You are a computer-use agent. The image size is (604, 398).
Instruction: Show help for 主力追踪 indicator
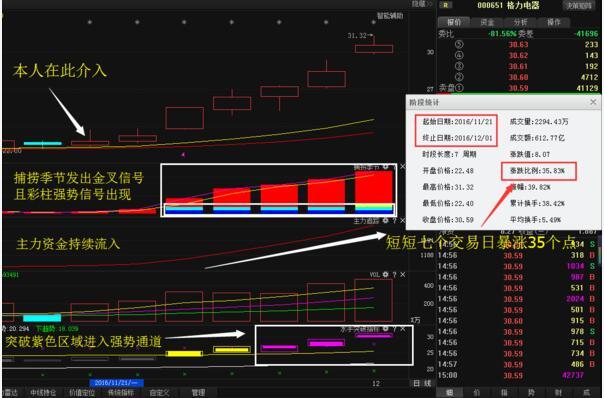pyautogui.click(x=394, y=221)
